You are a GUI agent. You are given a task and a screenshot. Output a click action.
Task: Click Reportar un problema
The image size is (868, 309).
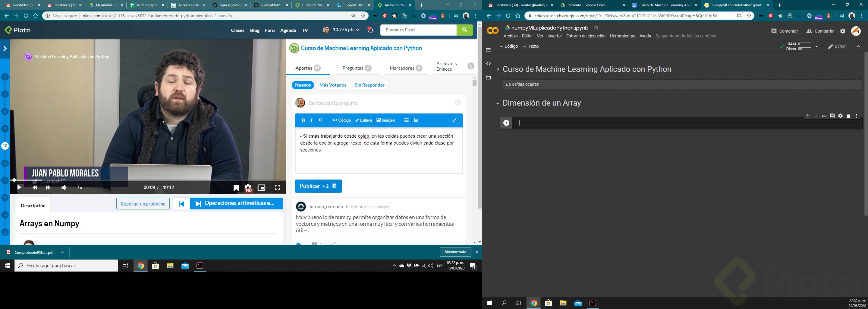coord(143,204)
